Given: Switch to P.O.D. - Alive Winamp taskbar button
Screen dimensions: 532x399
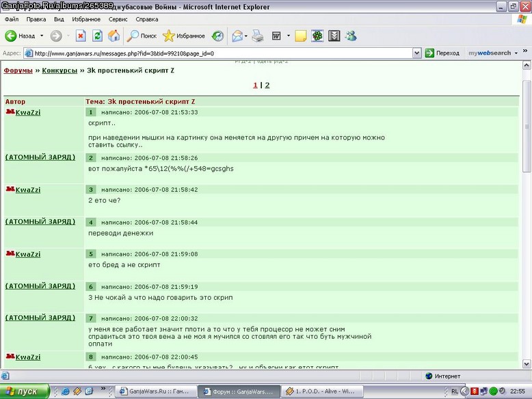Looking at the screenshot, I should coord(322,391).
